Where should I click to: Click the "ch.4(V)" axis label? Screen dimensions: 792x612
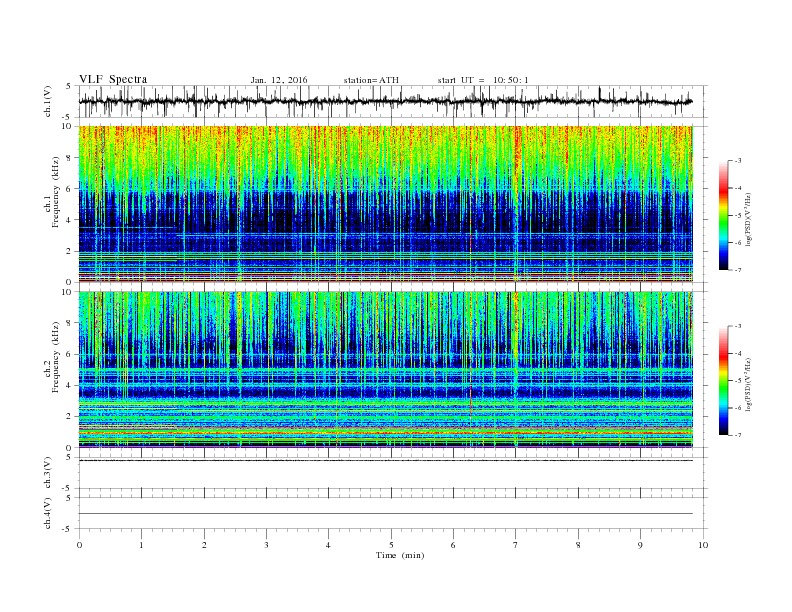pyautogui.click(x=48, y=513)
